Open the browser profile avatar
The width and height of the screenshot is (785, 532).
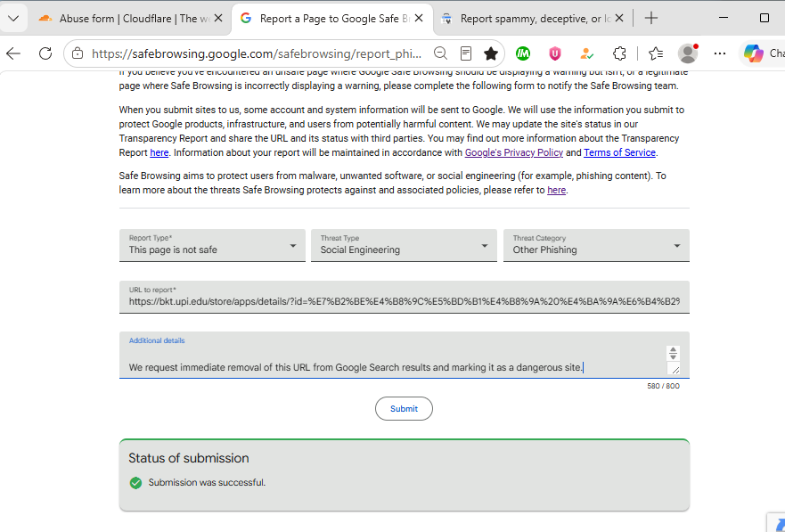tap(688, 53)
